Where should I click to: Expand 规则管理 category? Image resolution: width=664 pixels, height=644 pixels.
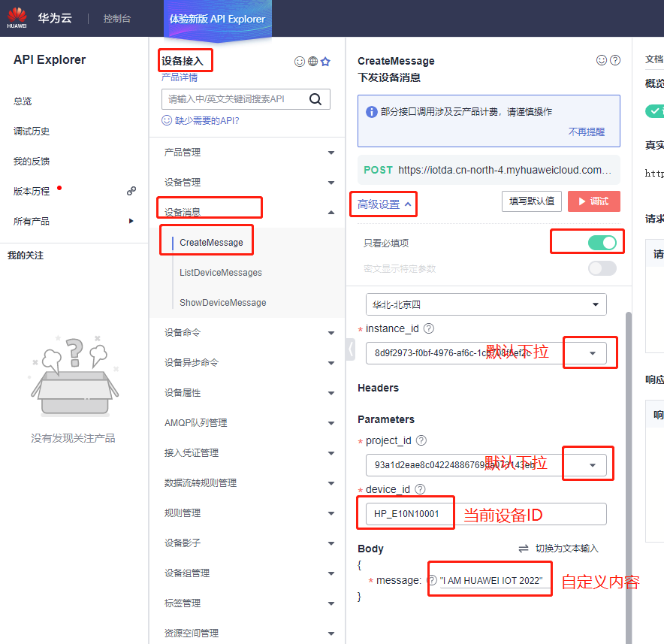click(x=331, y=513)
